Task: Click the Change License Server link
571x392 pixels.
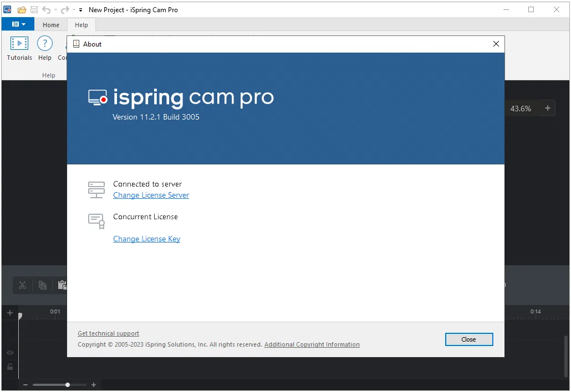Action: [x=151, y=195]
